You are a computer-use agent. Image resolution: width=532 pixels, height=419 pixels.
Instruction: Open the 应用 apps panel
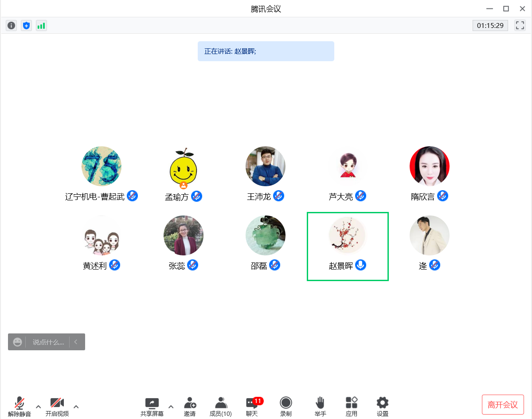coord(352,406)
